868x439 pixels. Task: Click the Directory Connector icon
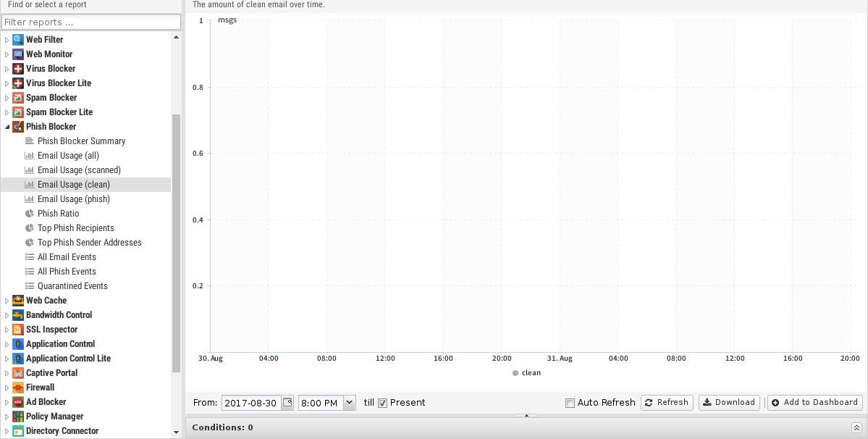[17, 431]
